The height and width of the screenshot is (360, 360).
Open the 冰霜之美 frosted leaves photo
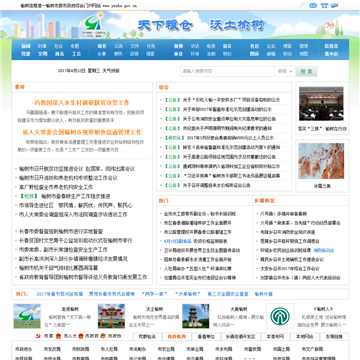(321, 161)
